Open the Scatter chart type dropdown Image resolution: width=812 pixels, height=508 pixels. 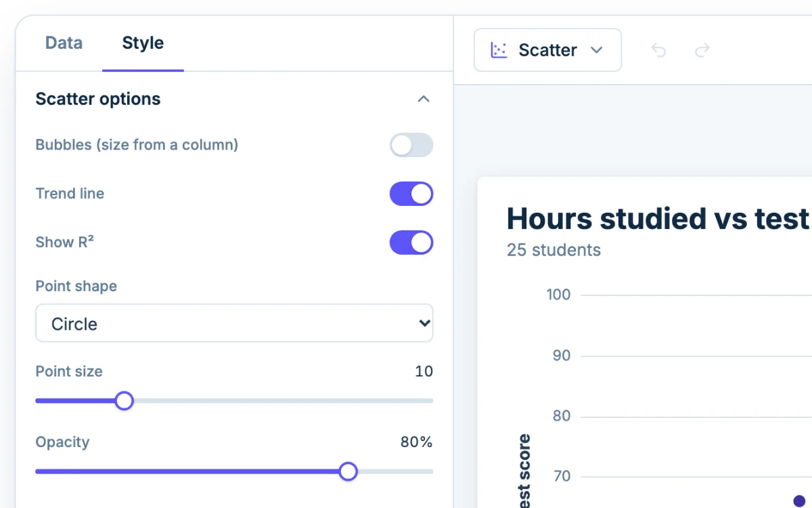tap(547, 50)
